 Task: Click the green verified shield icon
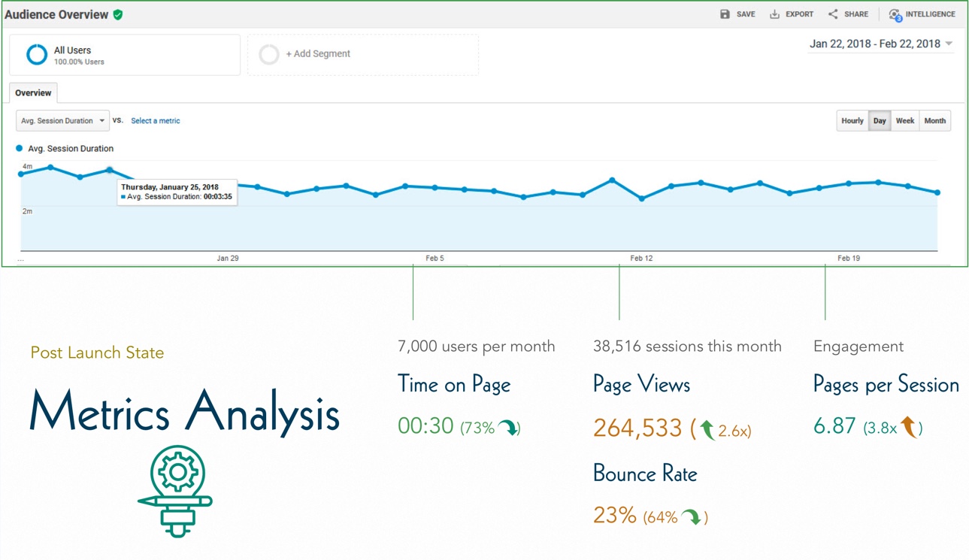(118, 14)
